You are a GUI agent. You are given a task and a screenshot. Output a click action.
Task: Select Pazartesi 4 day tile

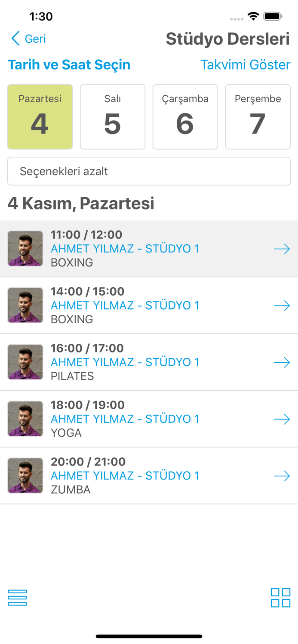point(40,117)
